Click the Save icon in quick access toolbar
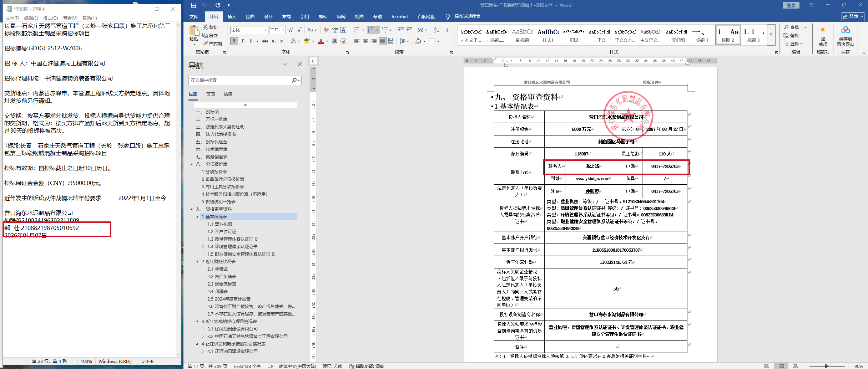 (193, 5)
